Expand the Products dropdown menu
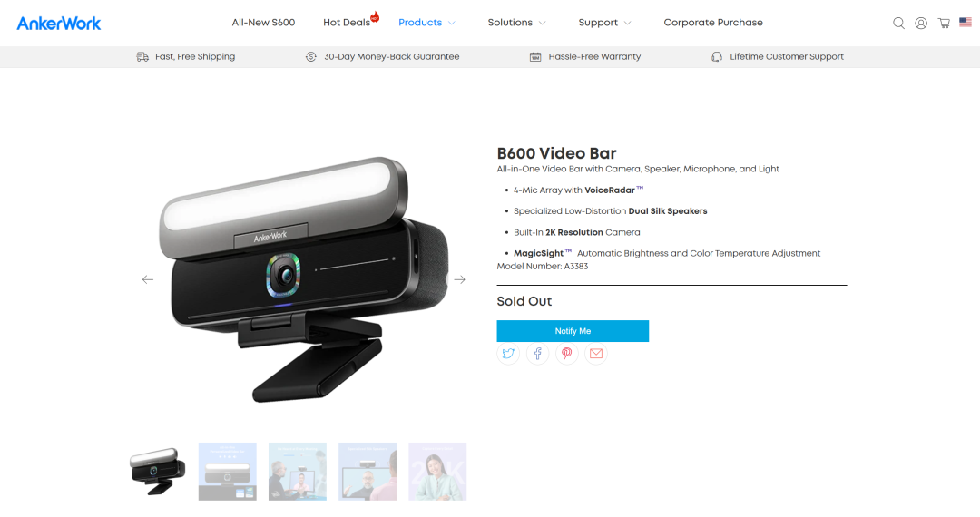Screen dimensions: 980x517 426,23
